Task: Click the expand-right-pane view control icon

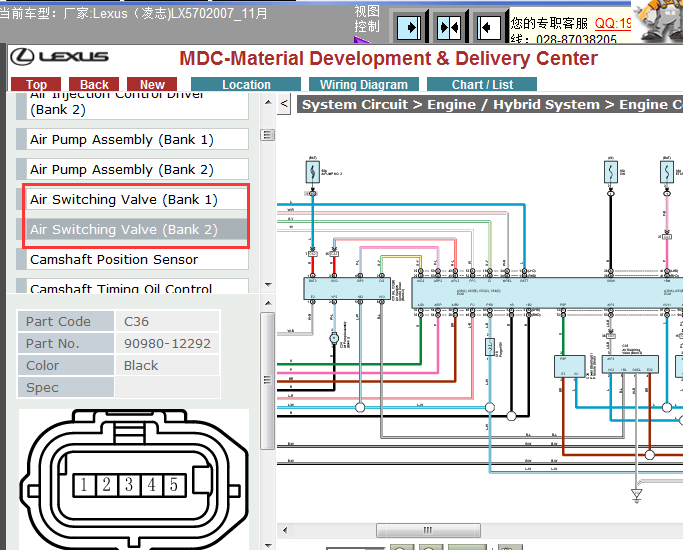Action: click(488, 28)
